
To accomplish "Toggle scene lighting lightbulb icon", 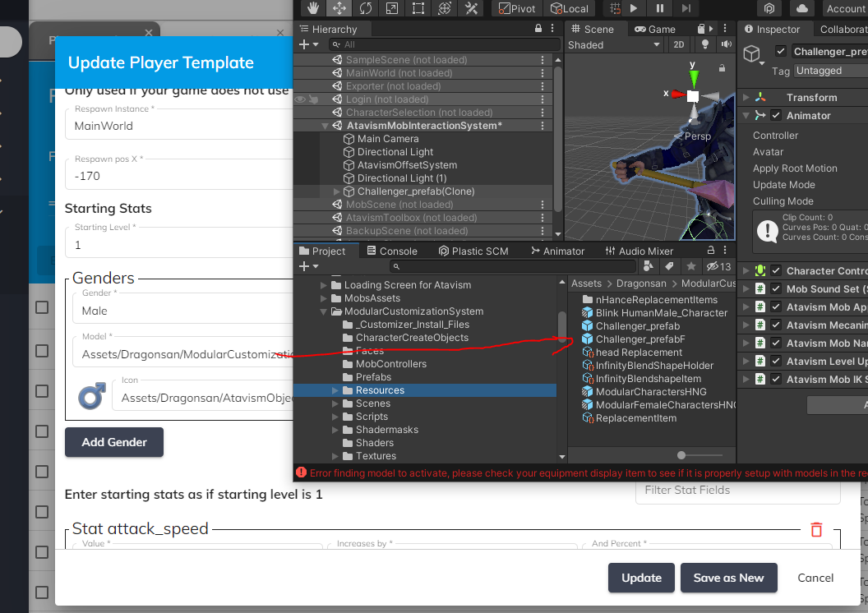I will (x=704, y=45).
